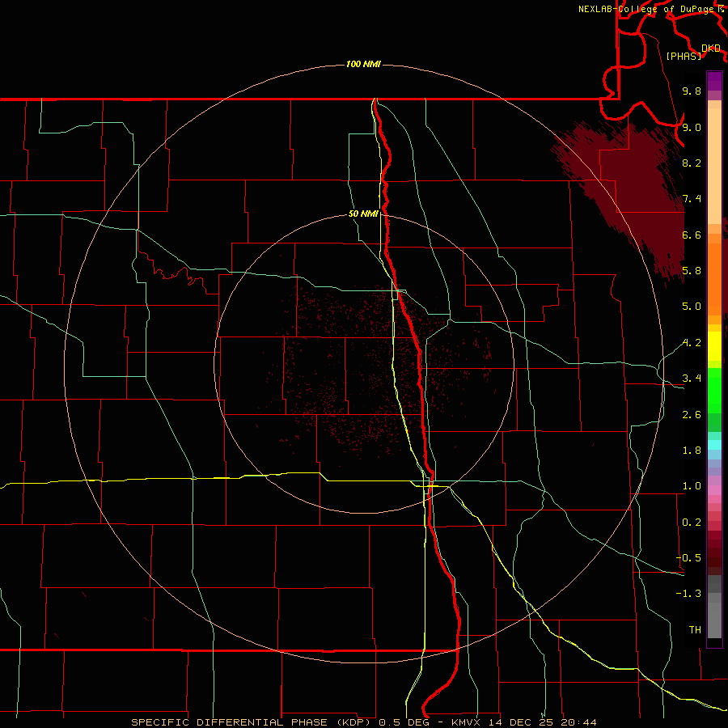Click the "[PHAS]" units label
The height and width of the screenshot is (728, 728).
point(684,56)
